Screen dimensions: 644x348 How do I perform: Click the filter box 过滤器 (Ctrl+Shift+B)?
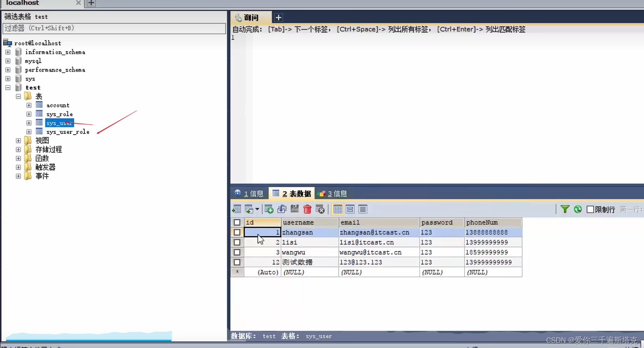114,28
